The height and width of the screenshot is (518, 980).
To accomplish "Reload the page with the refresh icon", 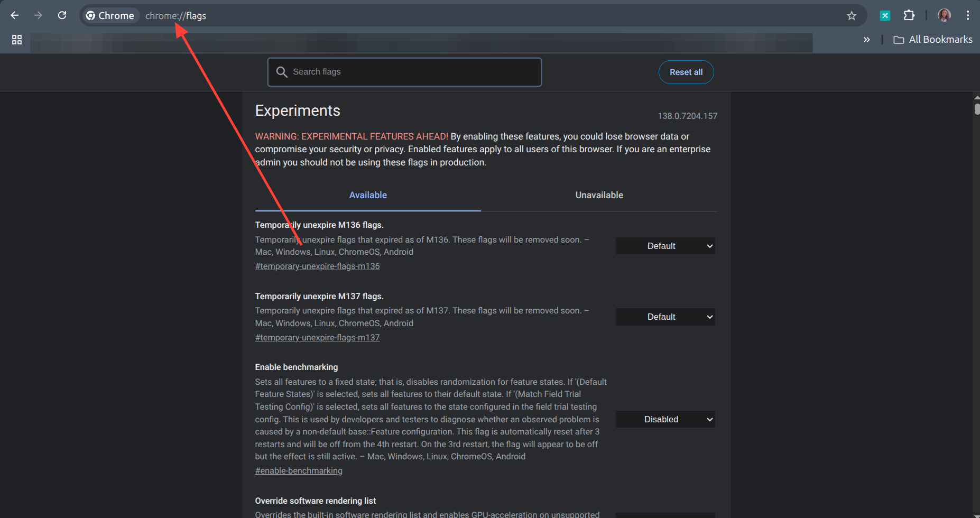I will (x=62, y=15).
